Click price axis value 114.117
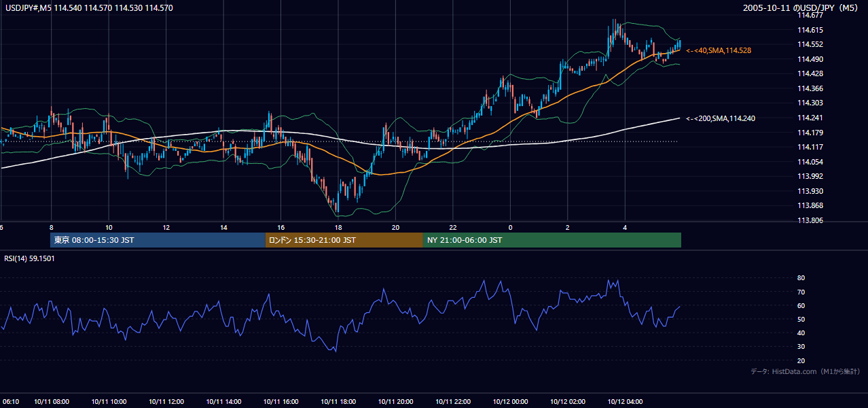The width and height of the screenshot is (868, 408). (810, 147)
